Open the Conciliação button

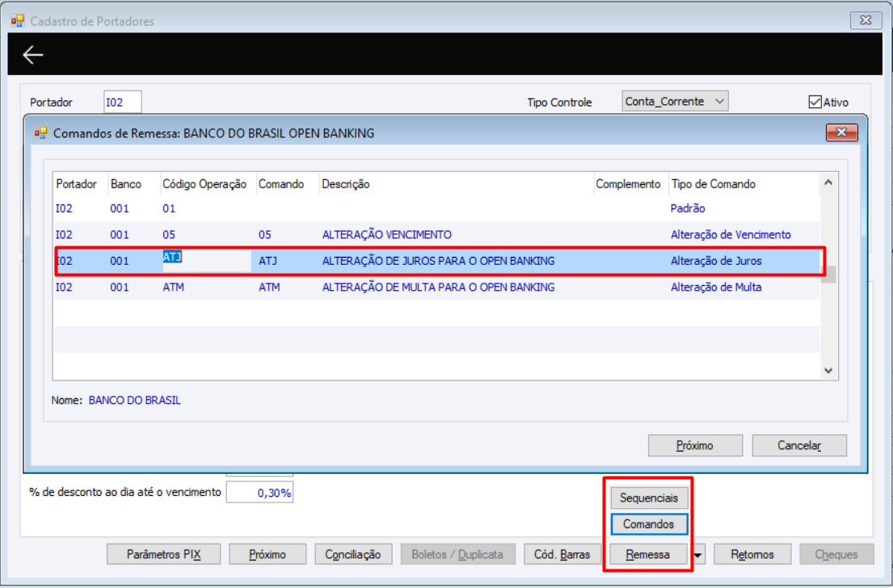[x=353, y=554]
